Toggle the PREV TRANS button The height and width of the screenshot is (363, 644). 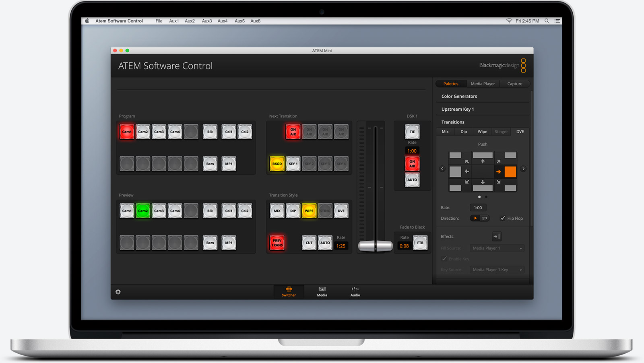277,243
